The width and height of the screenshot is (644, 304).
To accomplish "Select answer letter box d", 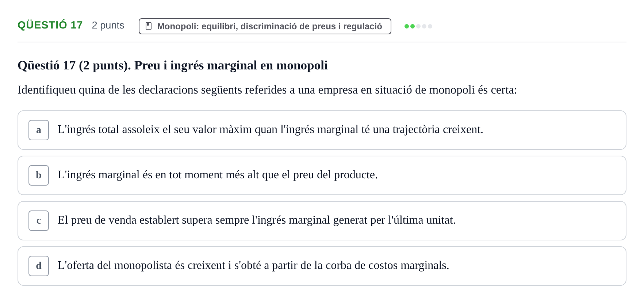I will pos(39,266).
